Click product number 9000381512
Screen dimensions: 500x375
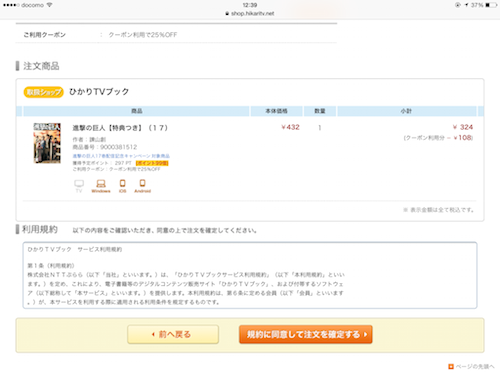(105, 147)
